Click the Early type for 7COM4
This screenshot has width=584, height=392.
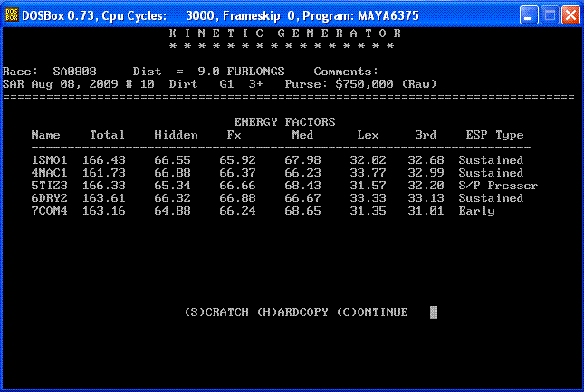pos(477,211)
